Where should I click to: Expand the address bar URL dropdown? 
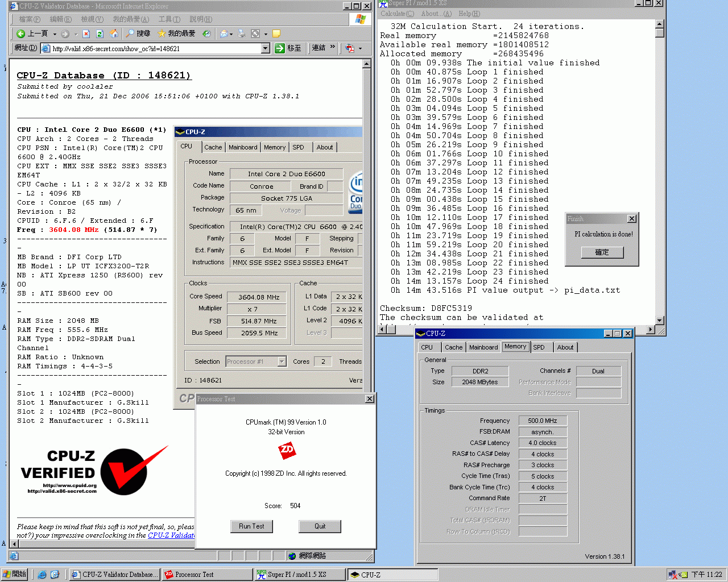coord(265,48)
